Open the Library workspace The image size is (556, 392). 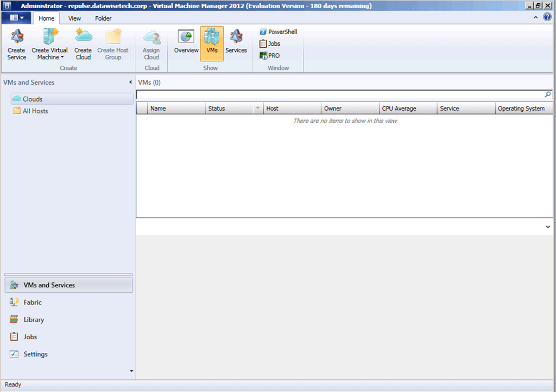[69, 320]
